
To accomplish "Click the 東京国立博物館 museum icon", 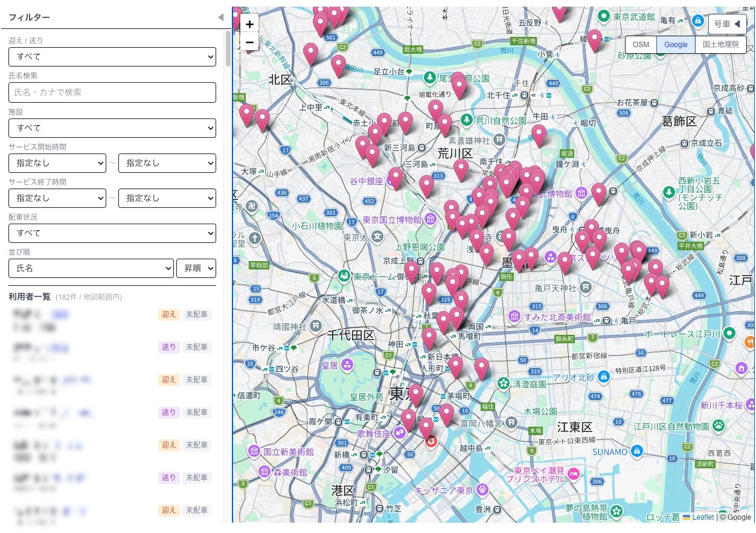I will pos(430,219).
